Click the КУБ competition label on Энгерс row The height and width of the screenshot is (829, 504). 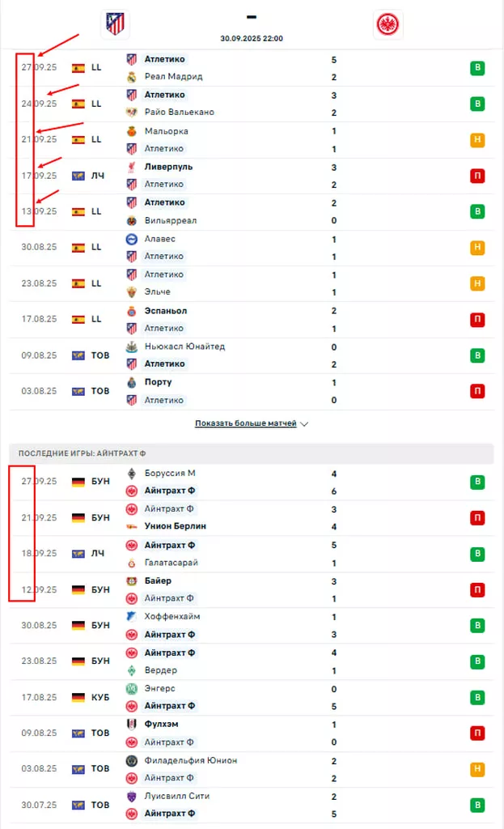(x=101, y=697)
